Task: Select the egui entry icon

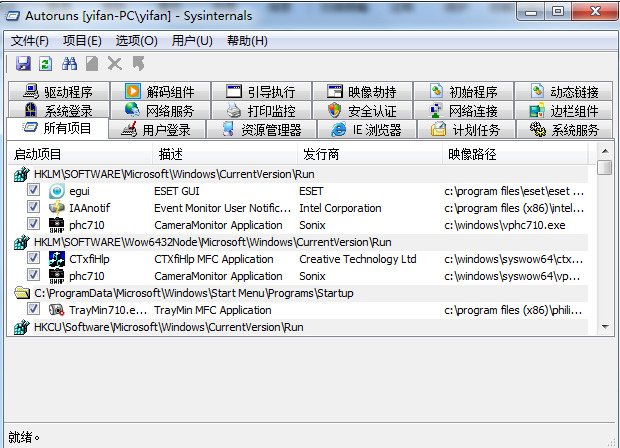Action: click(x=57, y=191)
